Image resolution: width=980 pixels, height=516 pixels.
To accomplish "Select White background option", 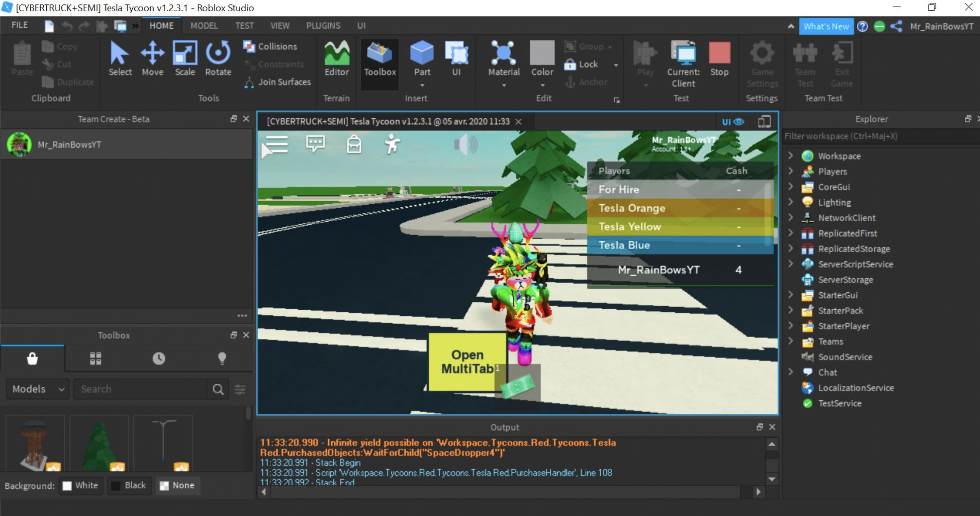I will (x=81, y=486).
